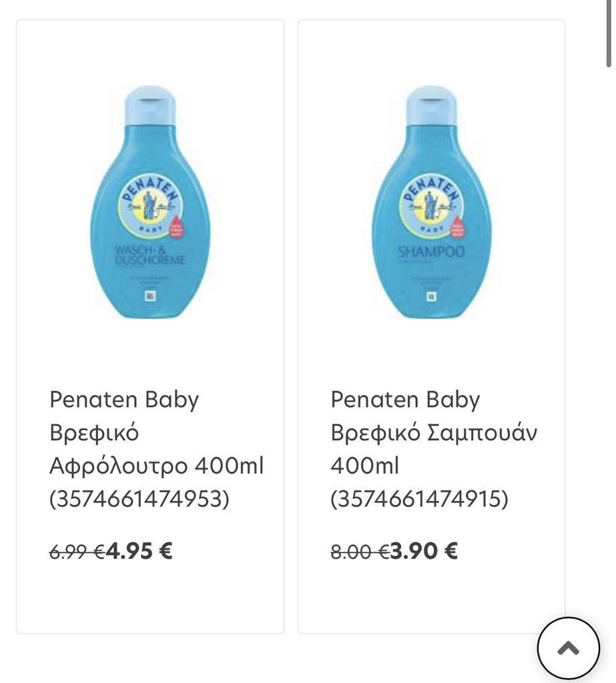Click the scroll-to-top chevron button

(x=568, y=648)
